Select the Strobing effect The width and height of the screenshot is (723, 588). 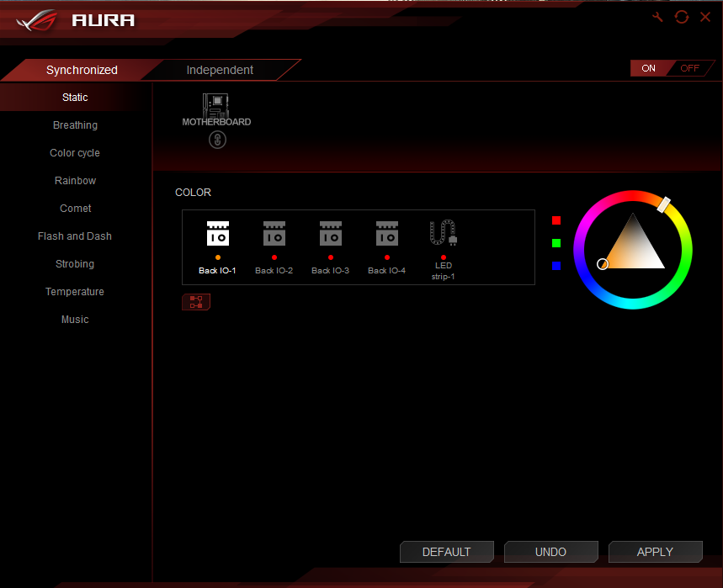click(x=75, y=263)
